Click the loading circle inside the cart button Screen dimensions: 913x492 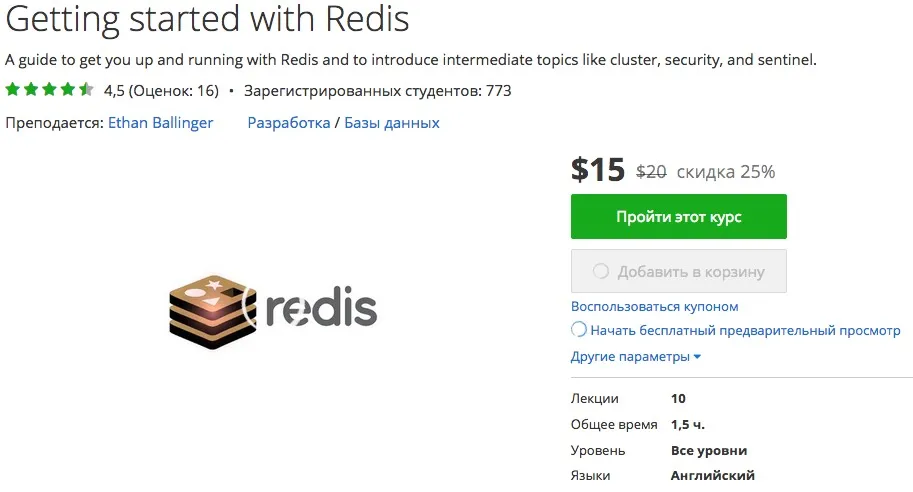tap(600, 271)
